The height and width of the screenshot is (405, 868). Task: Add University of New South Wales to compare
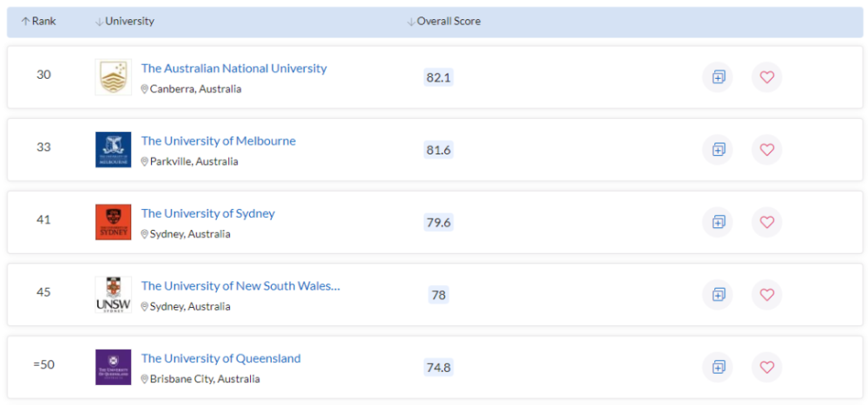[718, 295]
